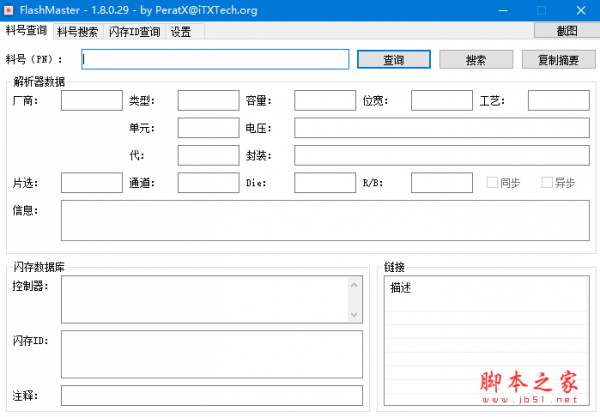Minimize the FlashMaster window
The image size is (600, 417).
click(503, 10)
